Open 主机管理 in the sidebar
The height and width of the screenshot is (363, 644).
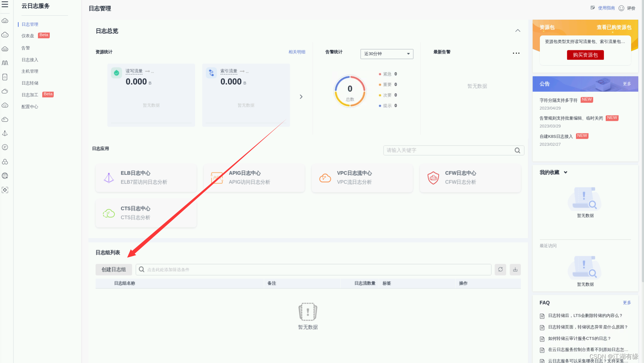[x=30, y=71]
